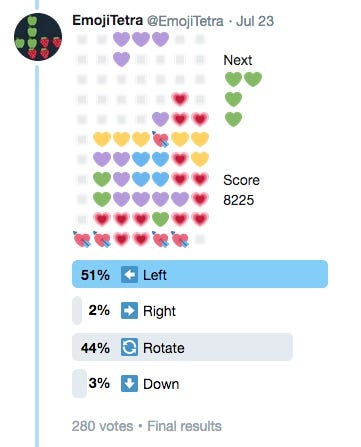361x447 pixels.
Task: Click the right arrow icon in poll
Action: click(129, 311)
